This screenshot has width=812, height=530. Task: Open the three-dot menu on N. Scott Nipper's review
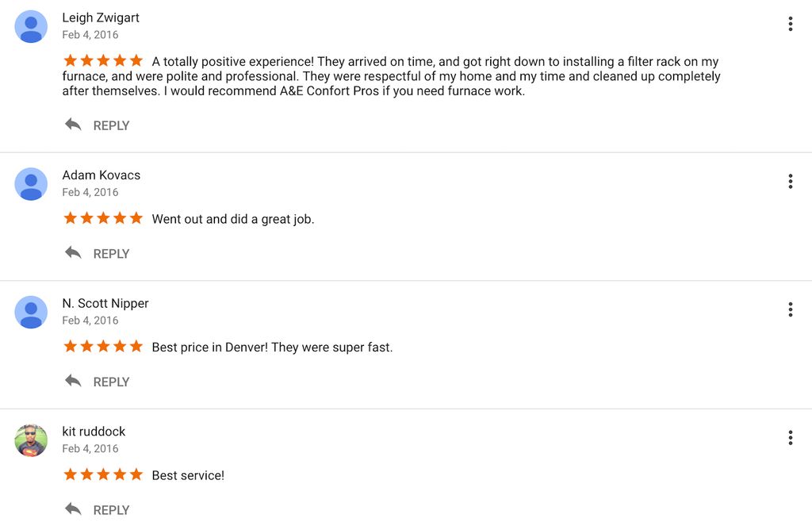coord(790,309)
